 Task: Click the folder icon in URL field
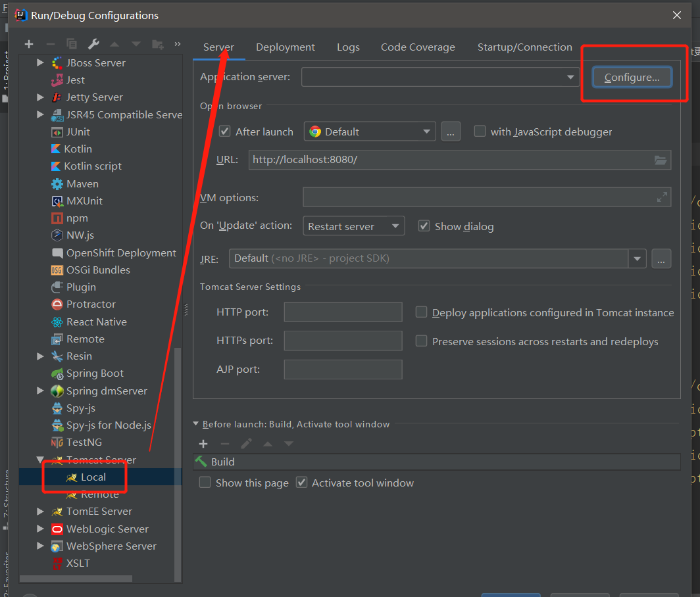point(661,160)
